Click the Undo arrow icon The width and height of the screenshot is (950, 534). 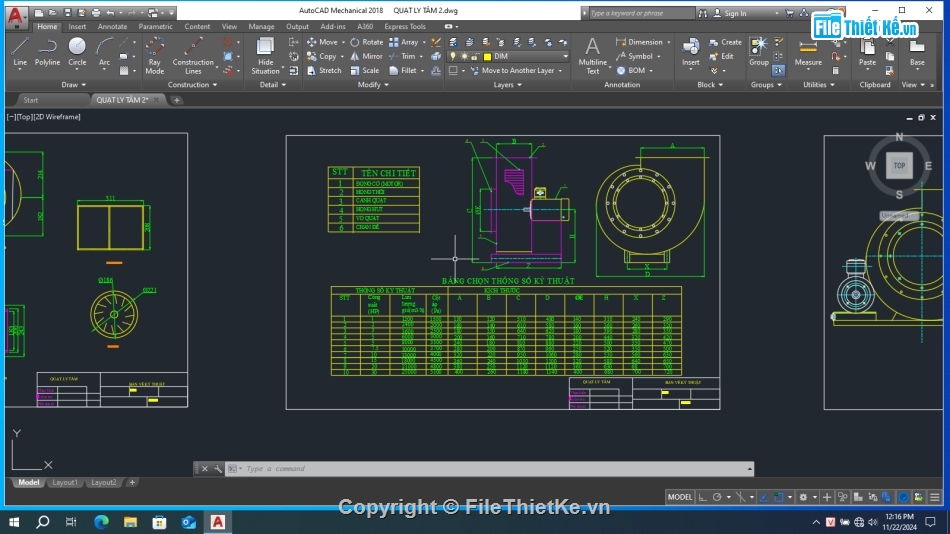110,13
